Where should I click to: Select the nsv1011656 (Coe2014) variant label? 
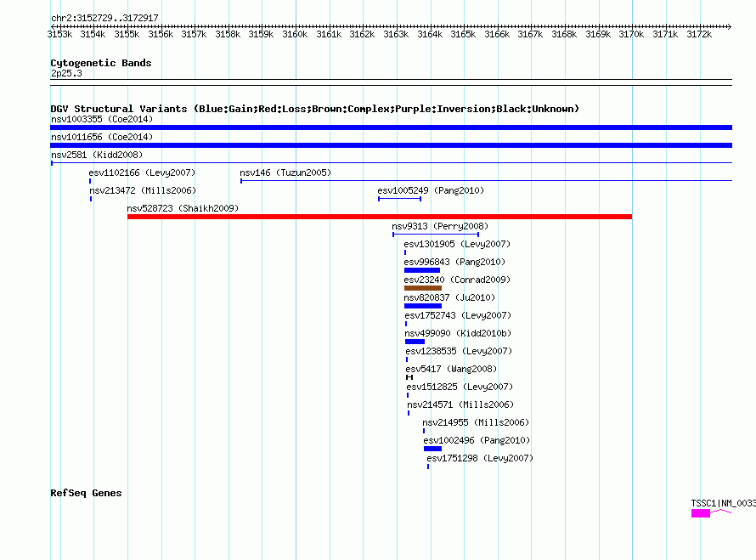101,137
